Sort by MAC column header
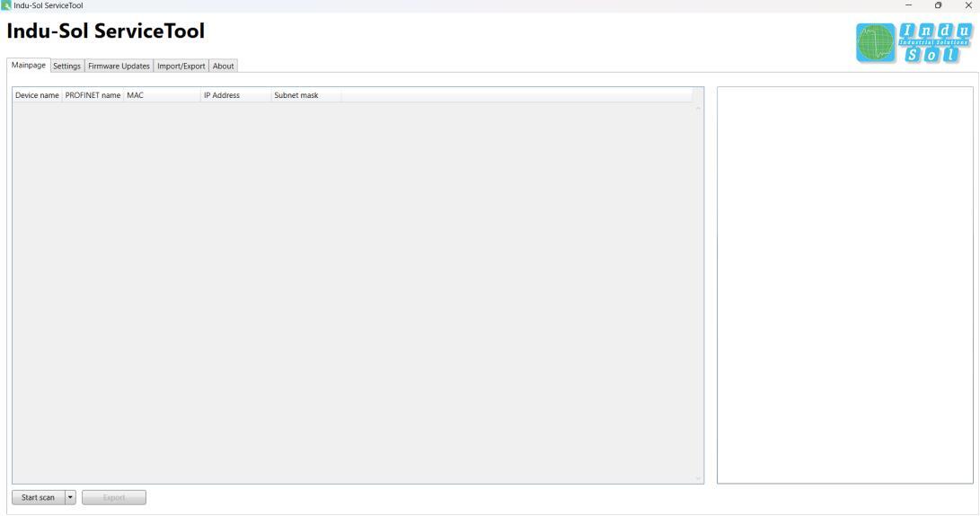The width and height of the screenshot is (980, 516). click(x=162, y=95)
